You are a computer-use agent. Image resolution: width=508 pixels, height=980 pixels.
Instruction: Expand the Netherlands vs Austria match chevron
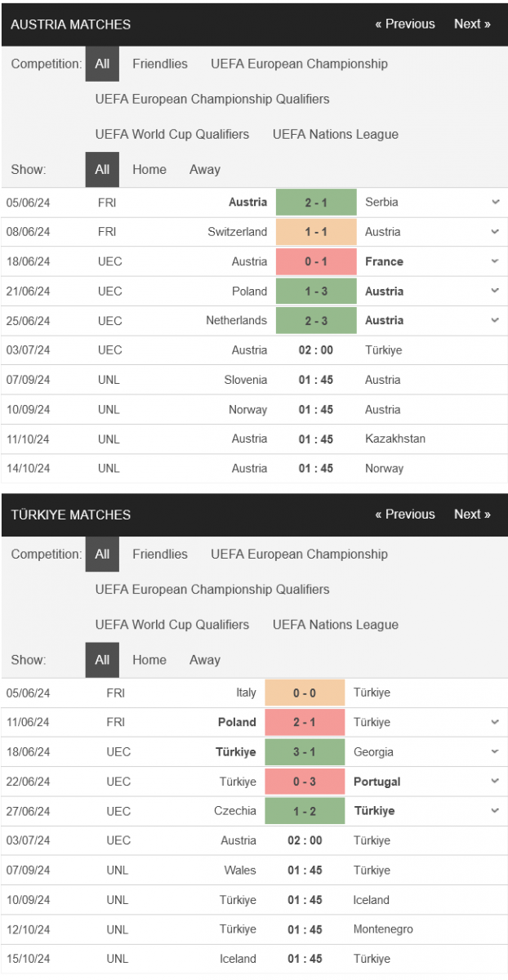pos(495,320)
